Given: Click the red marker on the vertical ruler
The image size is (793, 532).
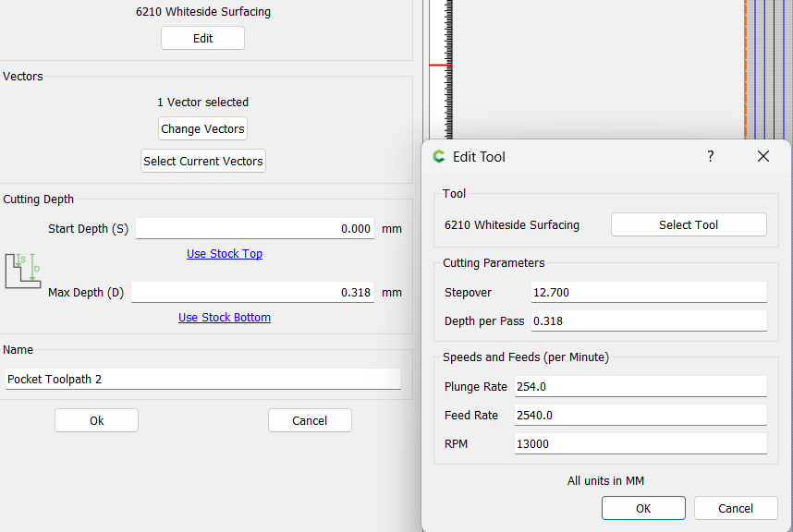Looking at the screenshot, I should click(x=440, y=66).
